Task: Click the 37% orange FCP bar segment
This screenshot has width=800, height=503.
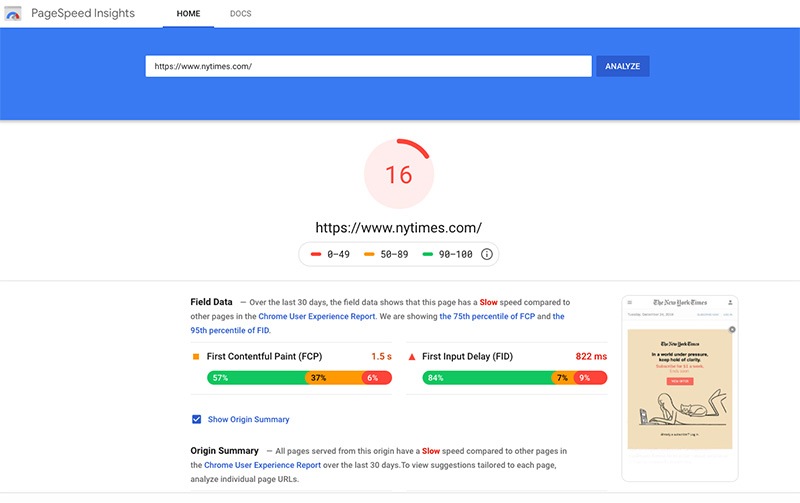Action: (333, 378)
